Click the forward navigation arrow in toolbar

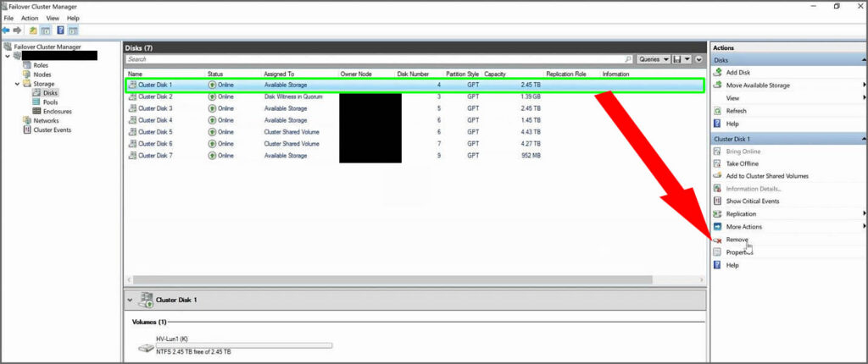click(17, 30)
